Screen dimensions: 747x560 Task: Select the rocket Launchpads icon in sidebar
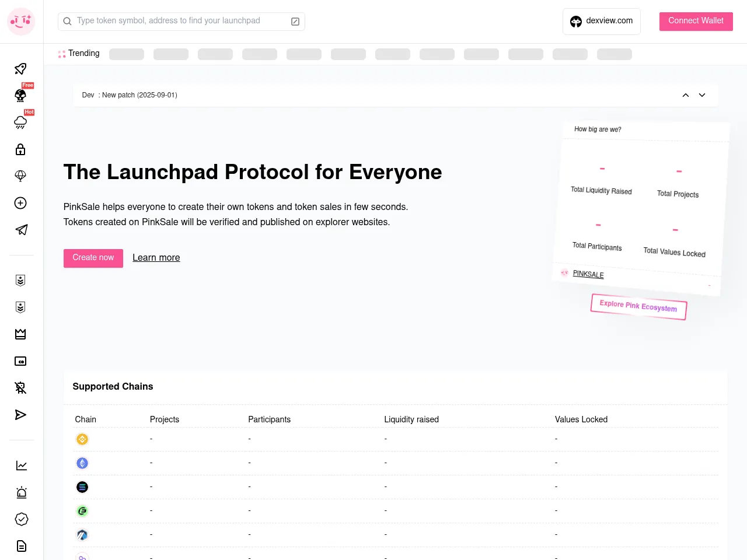point(20,69)
